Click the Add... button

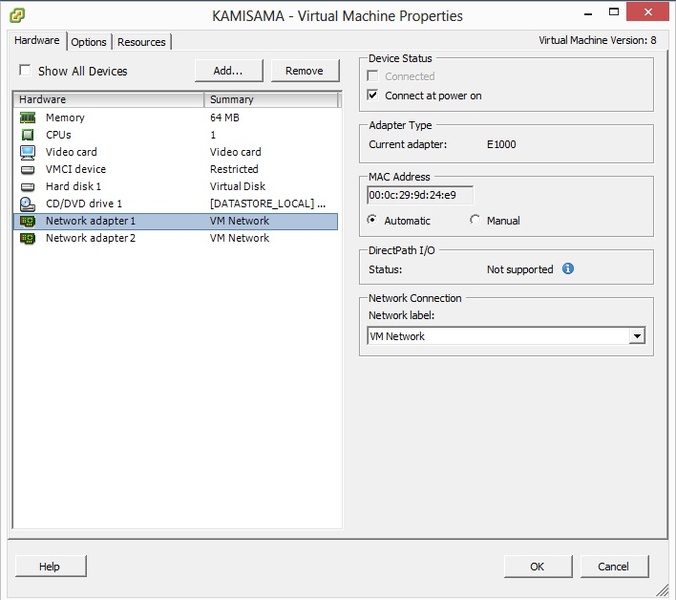click(x=228, y=71)
